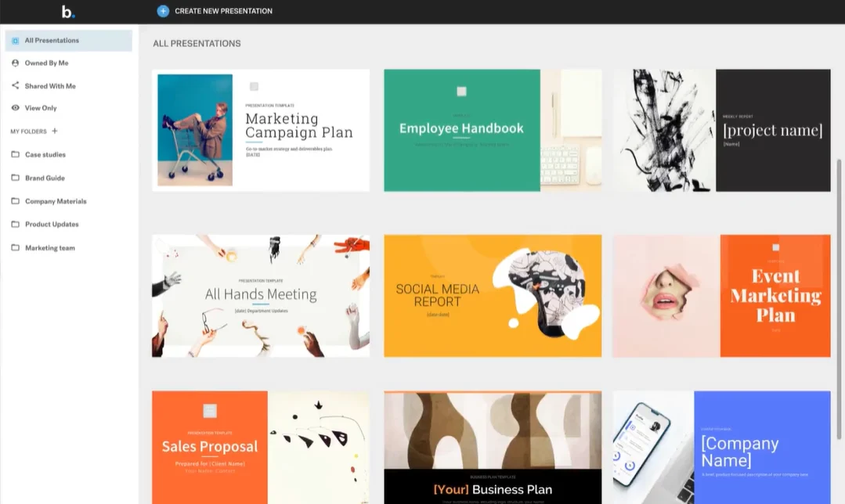
Task: Click the Beautiful.ai logo icon
Action: (x=68, y=12)
